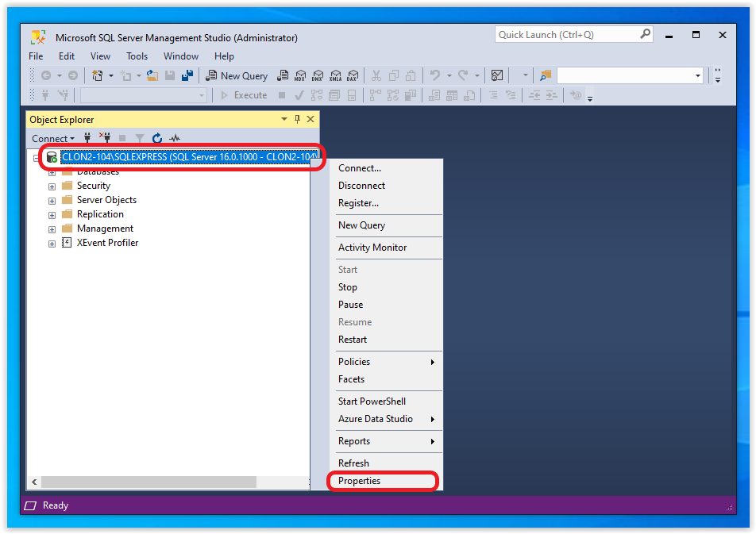Click the Navigate Backward arrow icon

pyautogui.click(x=46, y=75)
